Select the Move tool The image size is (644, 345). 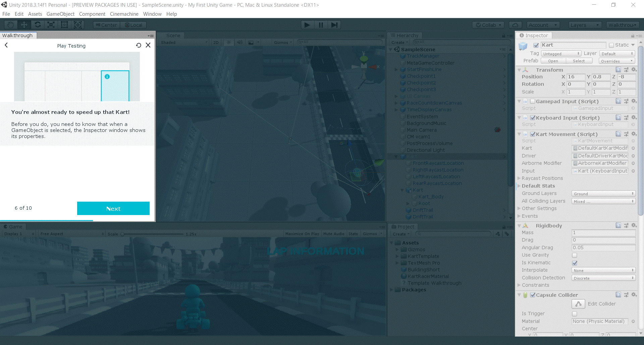tap(24, 25)
